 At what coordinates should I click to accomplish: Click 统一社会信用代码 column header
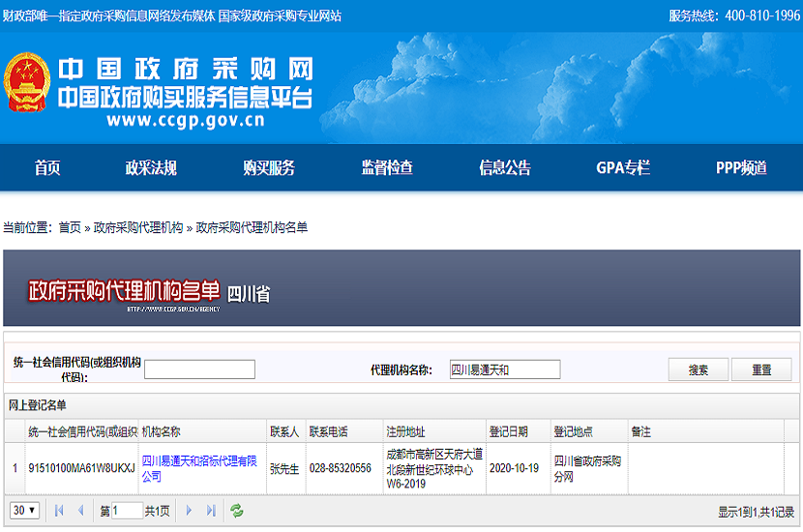(82, 431)
